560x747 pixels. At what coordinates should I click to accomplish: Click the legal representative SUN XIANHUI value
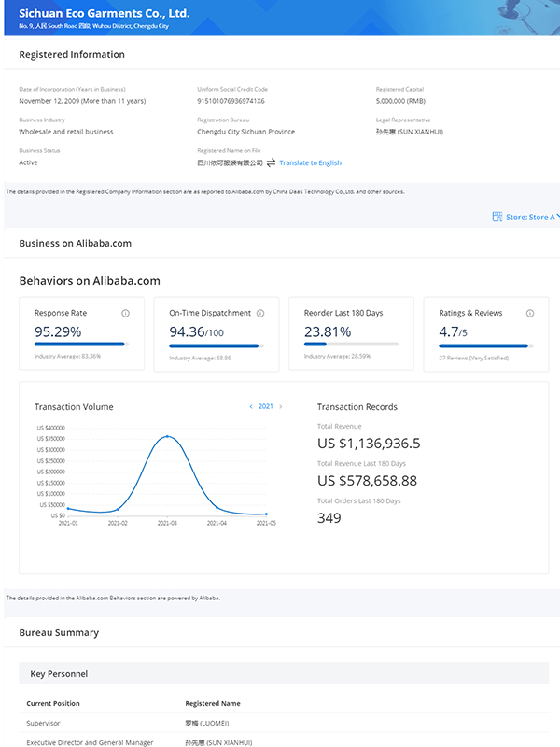coord(410,132)
